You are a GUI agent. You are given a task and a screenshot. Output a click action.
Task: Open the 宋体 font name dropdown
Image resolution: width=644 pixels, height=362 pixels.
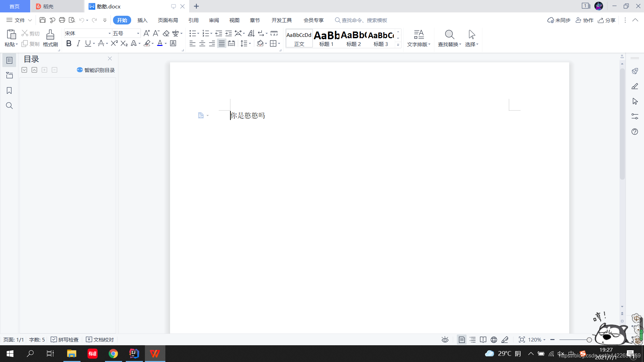[x=109, y=33]
